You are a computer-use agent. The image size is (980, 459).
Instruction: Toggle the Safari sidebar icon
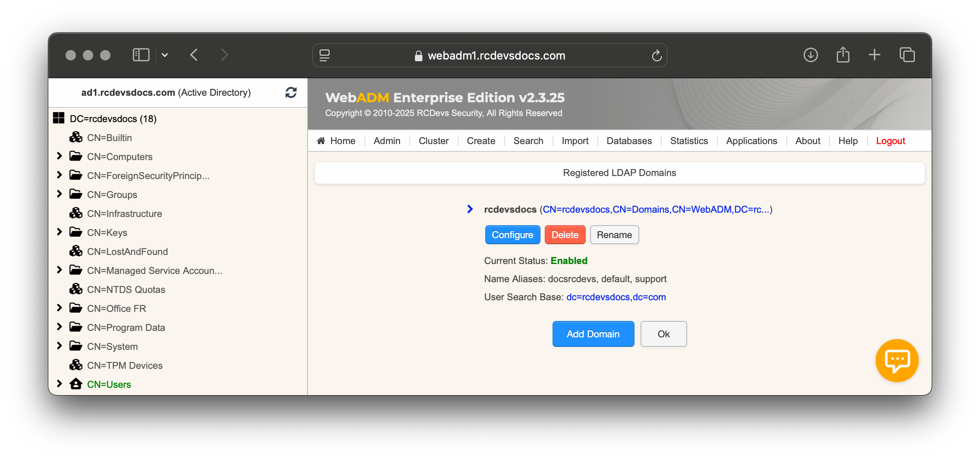141,55
